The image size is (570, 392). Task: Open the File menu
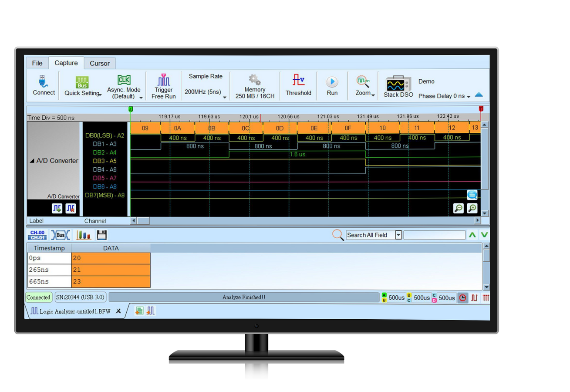tap(37, 63)
